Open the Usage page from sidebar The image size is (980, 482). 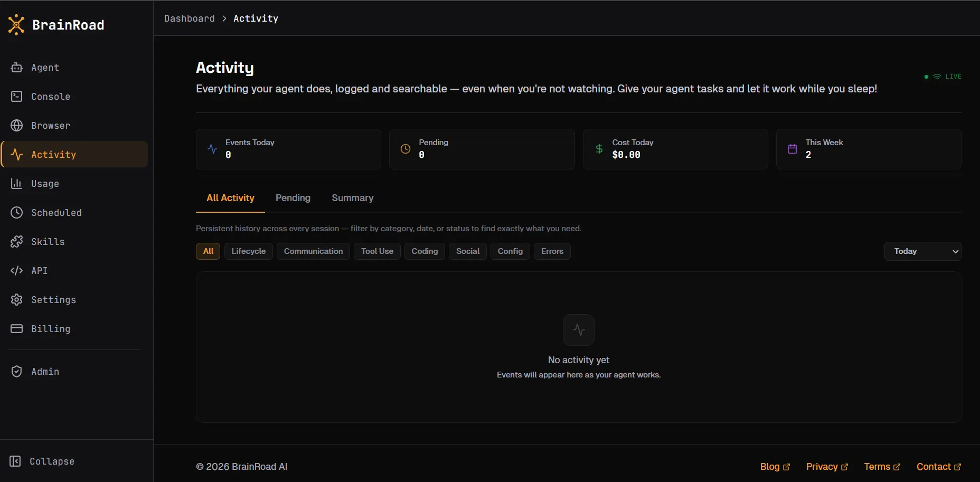point(74,184)
